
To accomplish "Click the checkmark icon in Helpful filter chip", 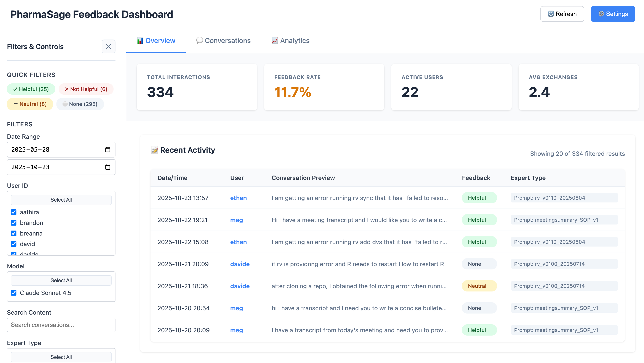I will tap(16, 89).
